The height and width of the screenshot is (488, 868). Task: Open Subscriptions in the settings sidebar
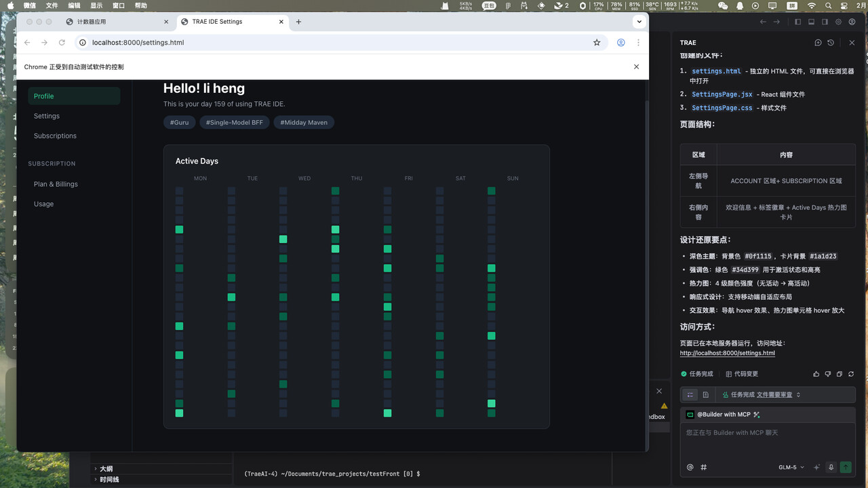55,136
